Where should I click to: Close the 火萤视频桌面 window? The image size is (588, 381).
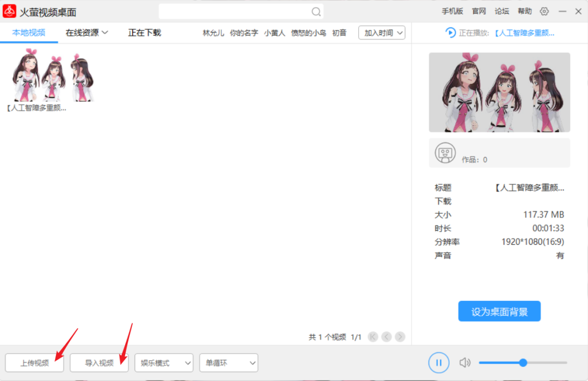(578, 11)
